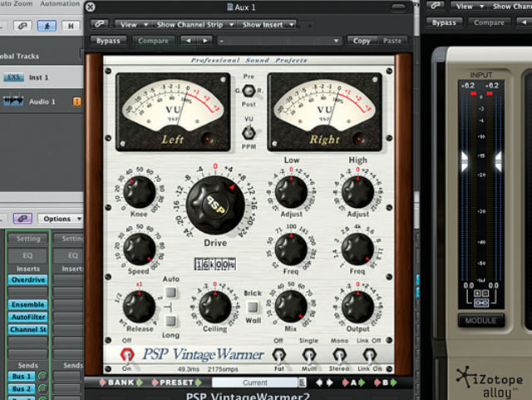Click the Release knob

[139, 307]
